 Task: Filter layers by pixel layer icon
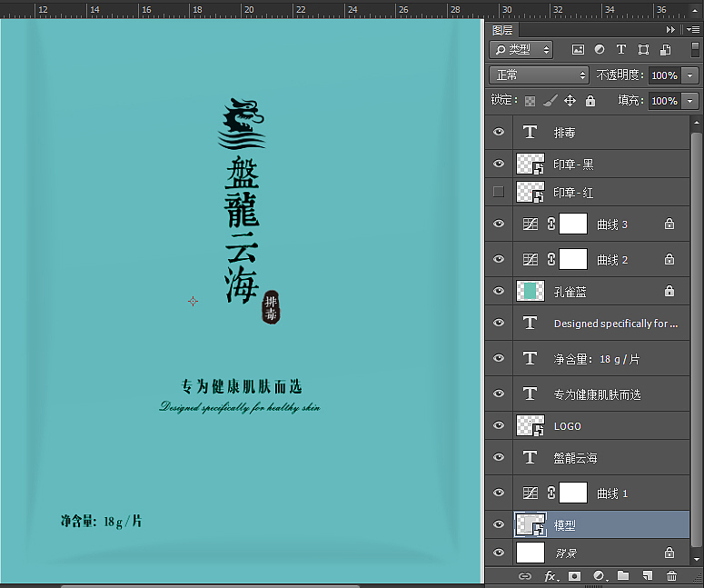tap(578, 49)
